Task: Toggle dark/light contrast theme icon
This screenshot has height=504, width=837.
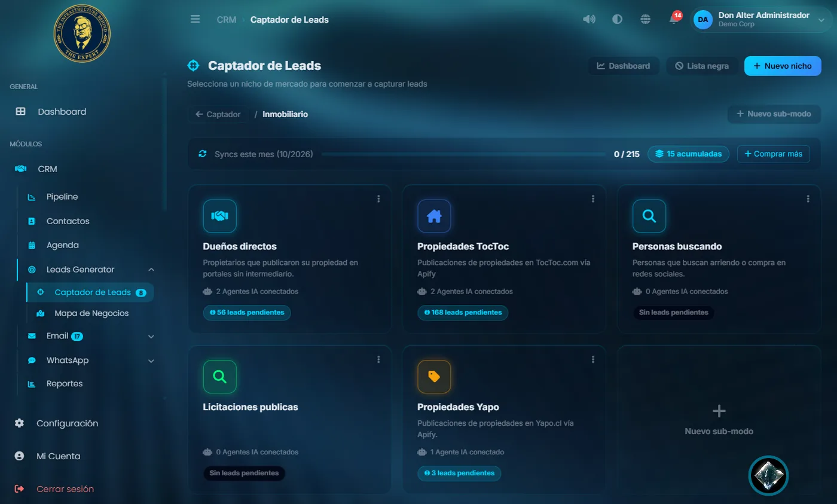Action: pos(617,19)
